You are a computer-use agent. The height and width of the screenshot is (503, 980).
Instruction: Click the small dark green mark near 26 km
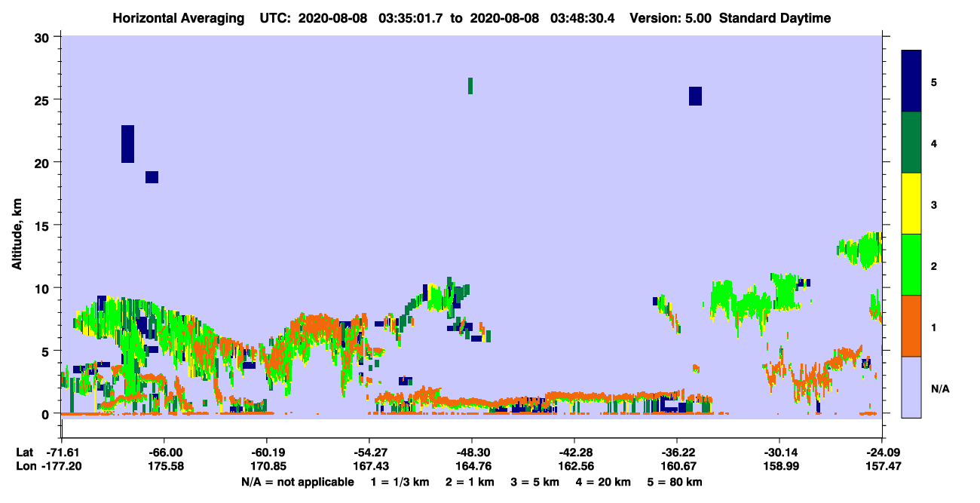[x=470, y=86]
